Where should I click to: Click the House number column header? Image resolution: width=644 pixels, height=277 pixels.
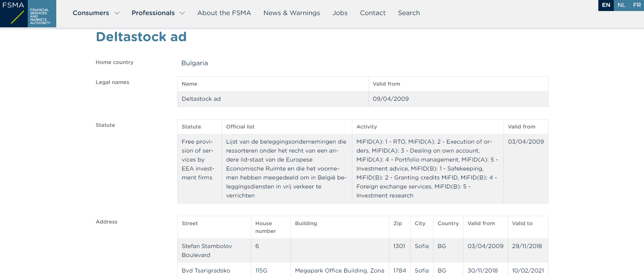point(271,227)
